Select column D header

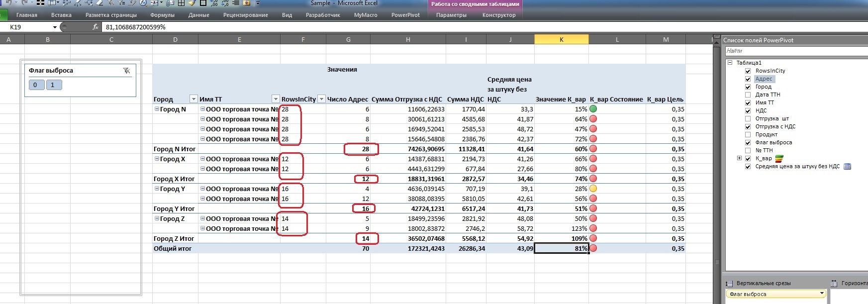(x=175, y=39)
